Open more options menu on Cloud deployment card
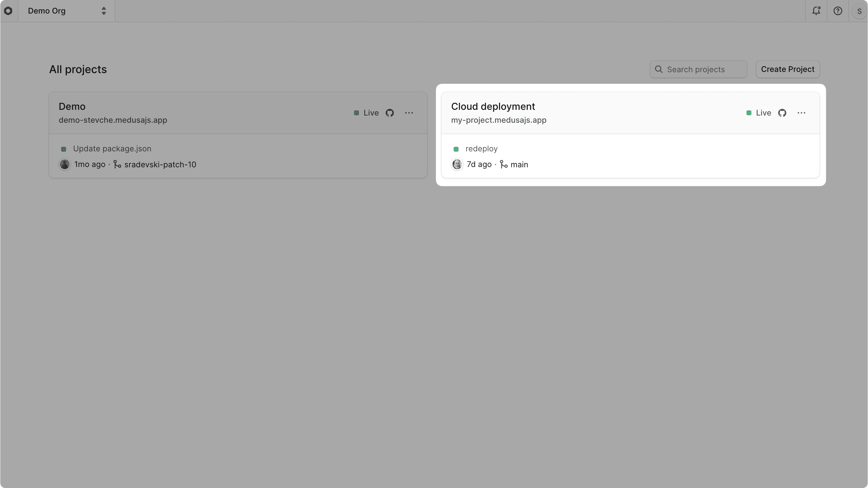The image size is (868, 488). coord(801,113)
